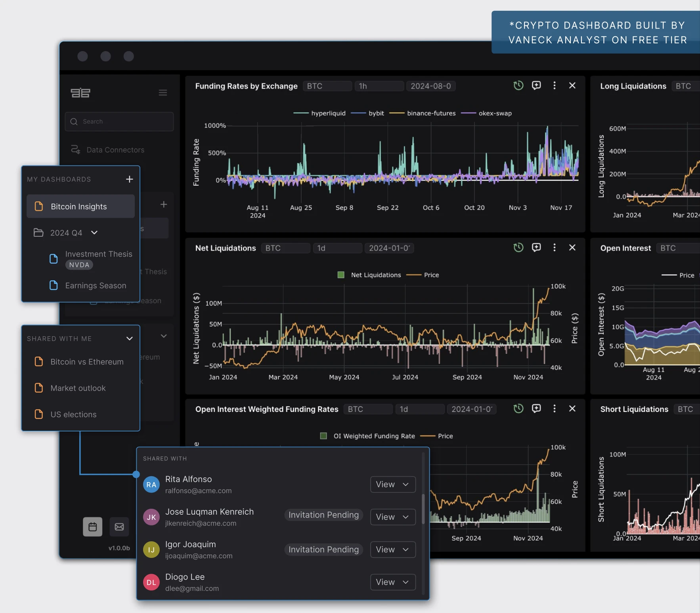
Task: Open the mail envelope icon in sidebar
Action: [x=119, y=527]
